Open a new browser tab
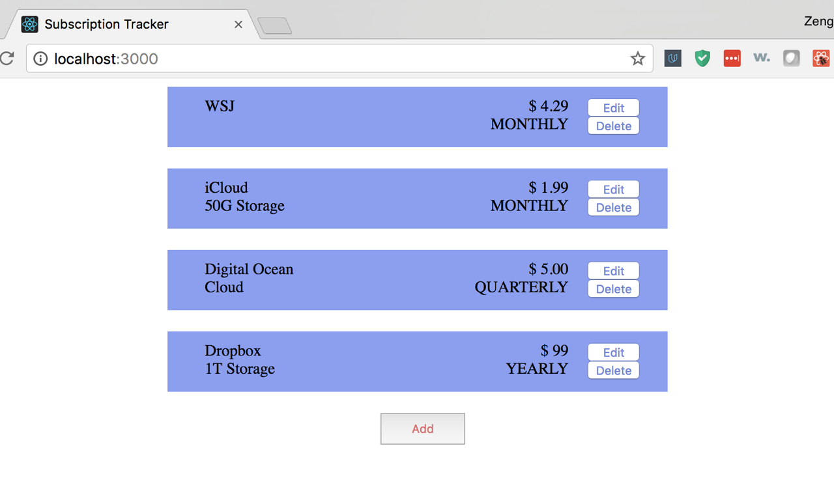This screenshot has width=834, height=504. pos(275,25)
